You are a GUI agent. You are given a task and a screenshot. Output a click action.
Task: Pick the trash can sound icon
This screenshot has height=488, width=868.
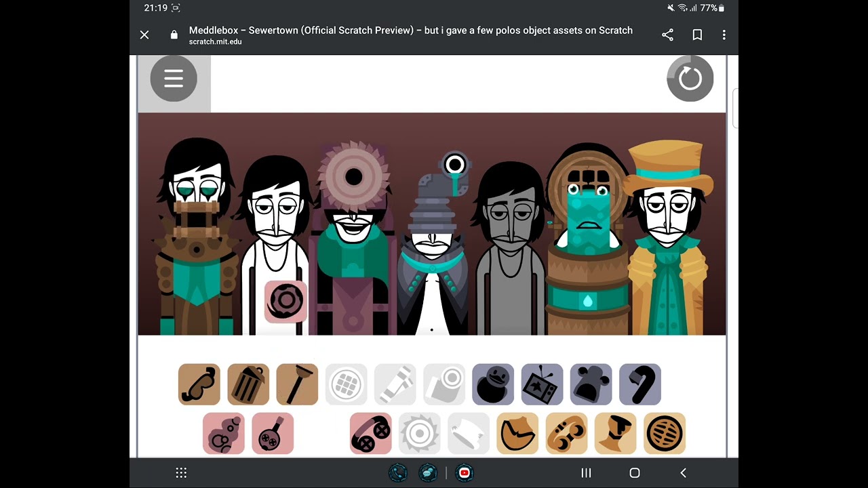[x=248, y=384]
